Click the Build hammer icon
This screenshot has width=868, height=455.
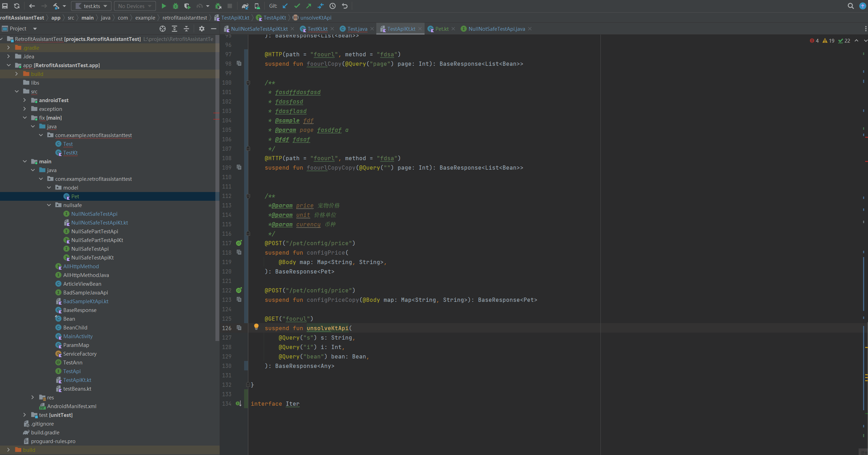pyautogui.click(x=56, y=6)
